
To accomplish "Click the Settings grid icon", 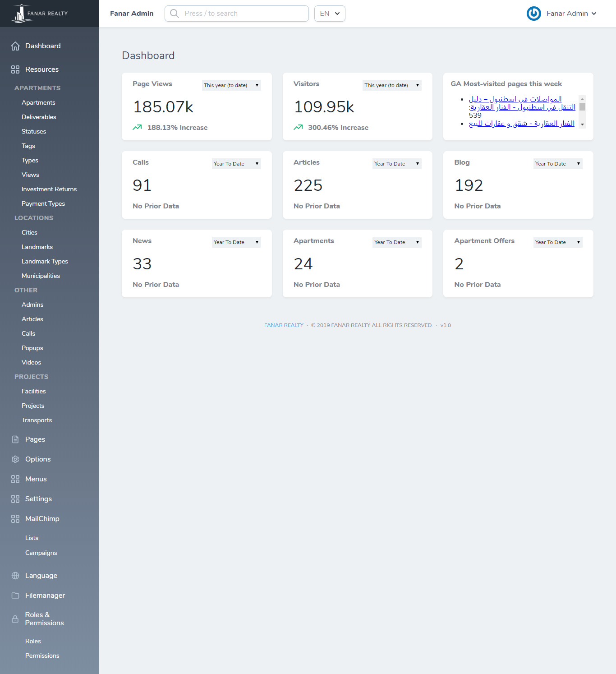I will (x=15, y=499).
